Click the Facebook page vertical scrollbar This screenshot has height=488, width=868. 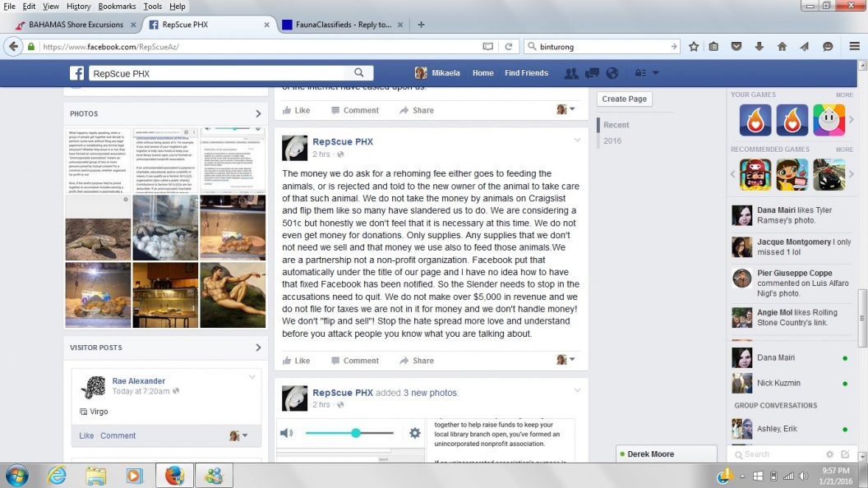pyautogui.click(x=862, y=318)
